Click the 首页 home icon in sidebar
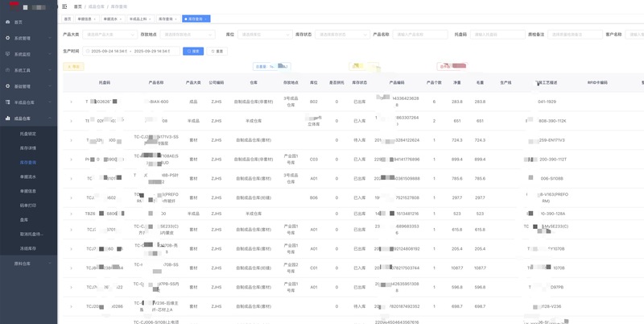Image resolution: width=644 pixels, height=324 pixels. [8, 22]
